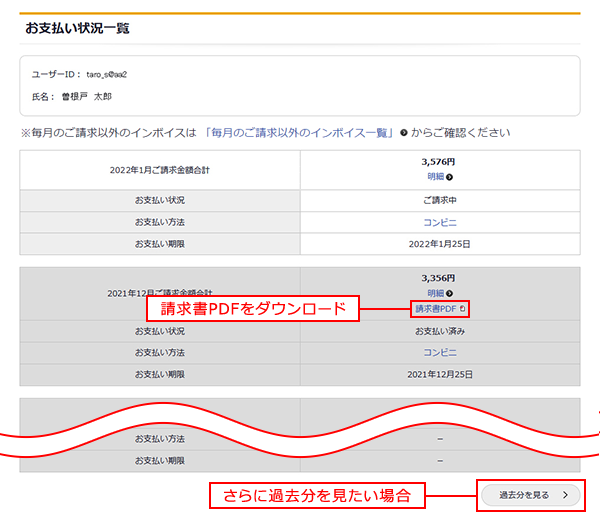The height and width of the screenshot is (520, 600).
Task: Click the 請求書PDFをダウンロード callout label
Action: coord(253,309)
